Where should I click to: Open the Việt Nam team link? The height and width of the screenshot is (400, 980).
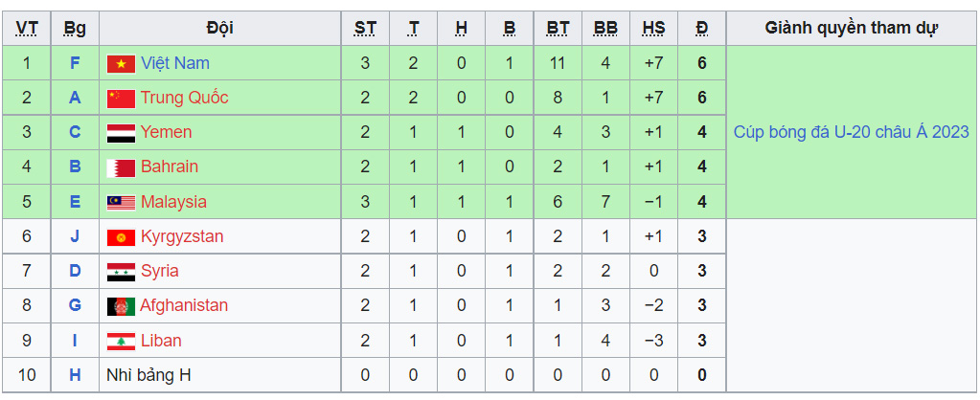coord(174,63)
